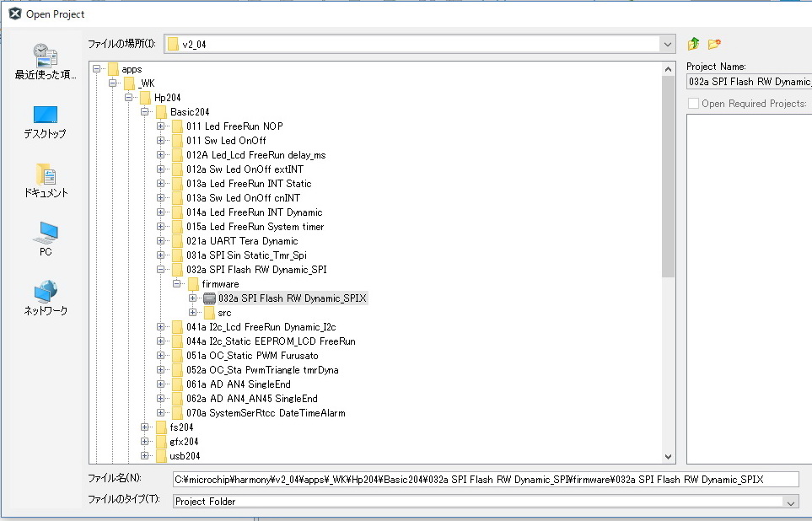Select the 032a SPI Flash RW Dynamic_SPIX project
Image resolution: width=812 pixels, height=521 pixels.
(x=292, y=298)
